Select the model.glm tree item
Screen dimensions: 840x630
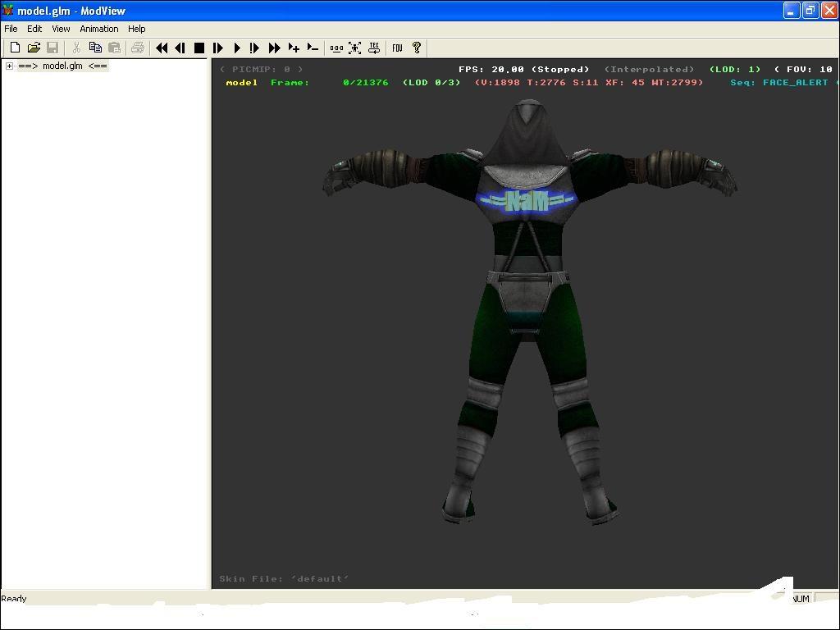[62, 66]
